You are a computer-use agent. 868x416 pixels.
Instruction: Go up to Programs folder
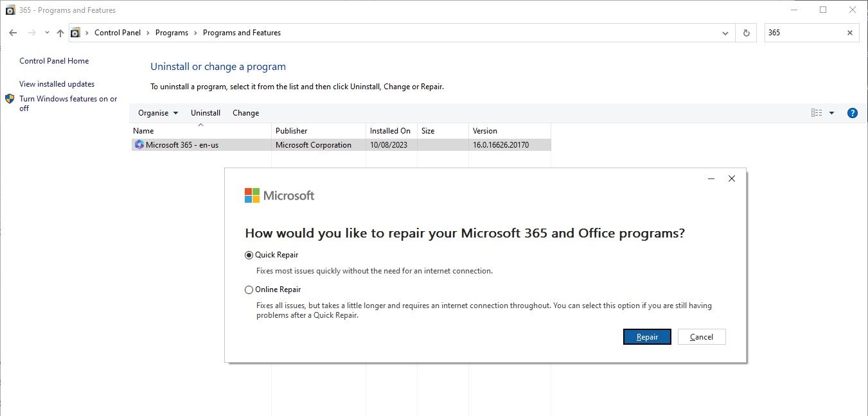point(60,32)
